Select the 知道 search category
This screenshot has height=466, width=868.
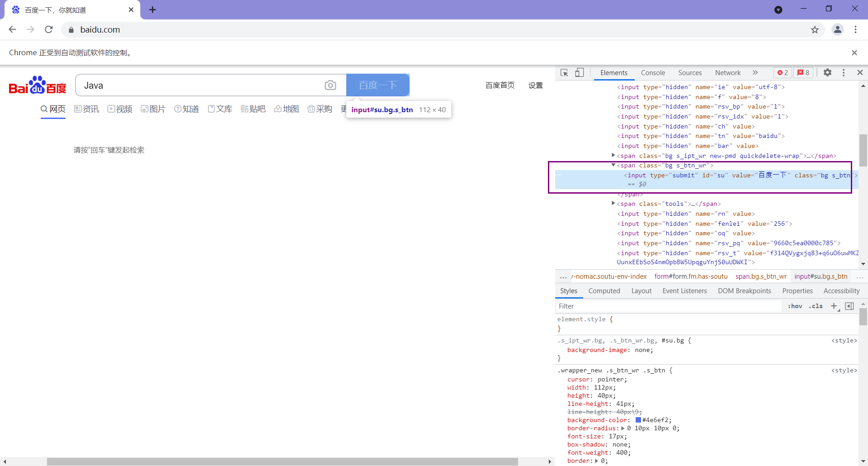tap(187, 109)
